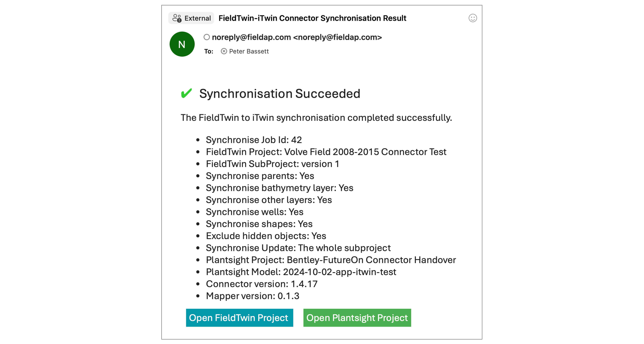Image resolution: width=644 pixels, height=344 pixels.
Task: Click the External sender warning icon
Action: pyautogui.click(x=177, y=18)
